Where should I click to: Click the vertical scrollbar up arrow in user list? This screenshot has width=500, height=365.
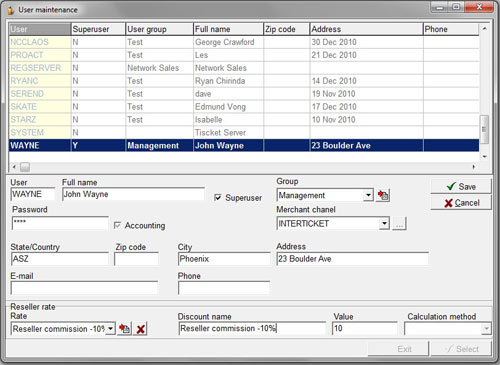click(x=485, y=29)
